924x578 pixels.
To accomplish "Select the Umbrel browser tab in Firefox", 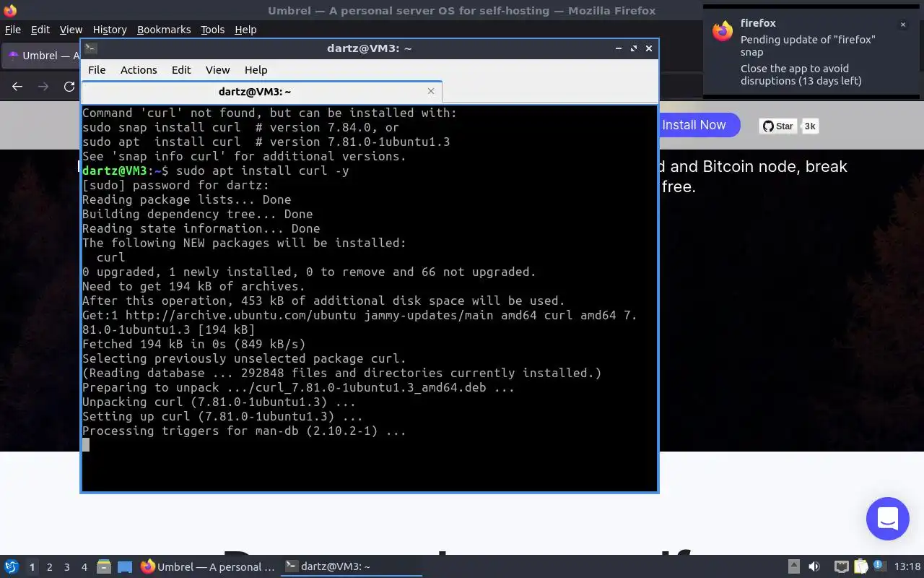I will coord(42,56).
